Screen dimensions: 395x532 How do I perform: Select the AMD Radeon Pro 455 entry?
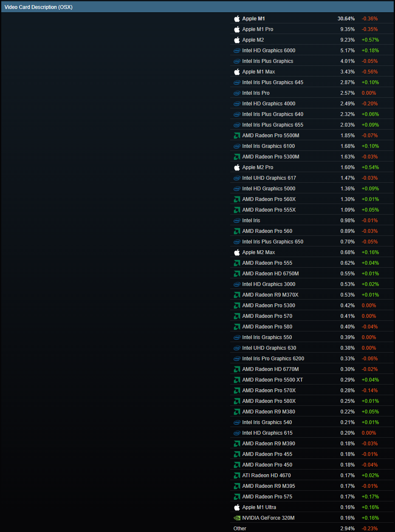[267, 454]
